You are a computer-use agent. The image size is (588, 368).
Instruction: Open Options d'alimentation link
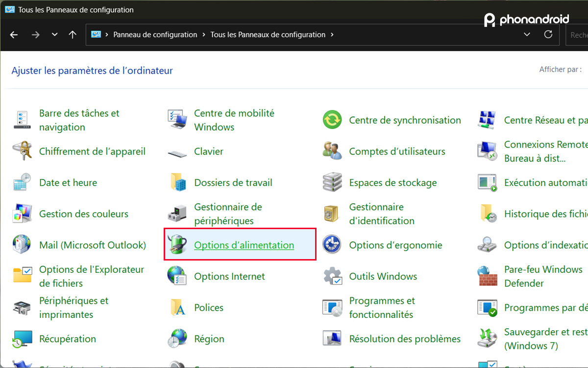click(244, 245)
